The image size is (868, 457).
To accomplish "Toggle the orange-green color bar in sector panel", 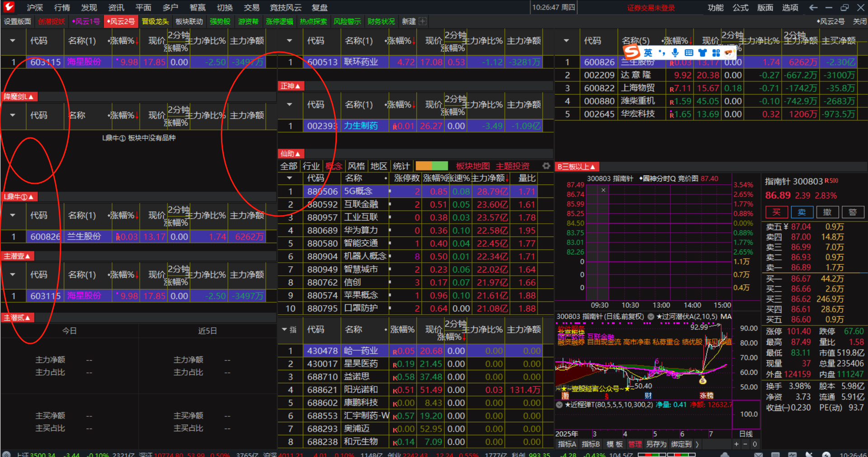I will (431, 166).
